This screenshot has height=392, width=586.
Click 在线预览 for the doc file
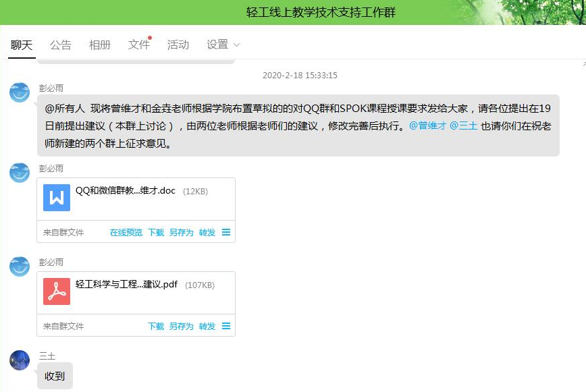[126, 232]
